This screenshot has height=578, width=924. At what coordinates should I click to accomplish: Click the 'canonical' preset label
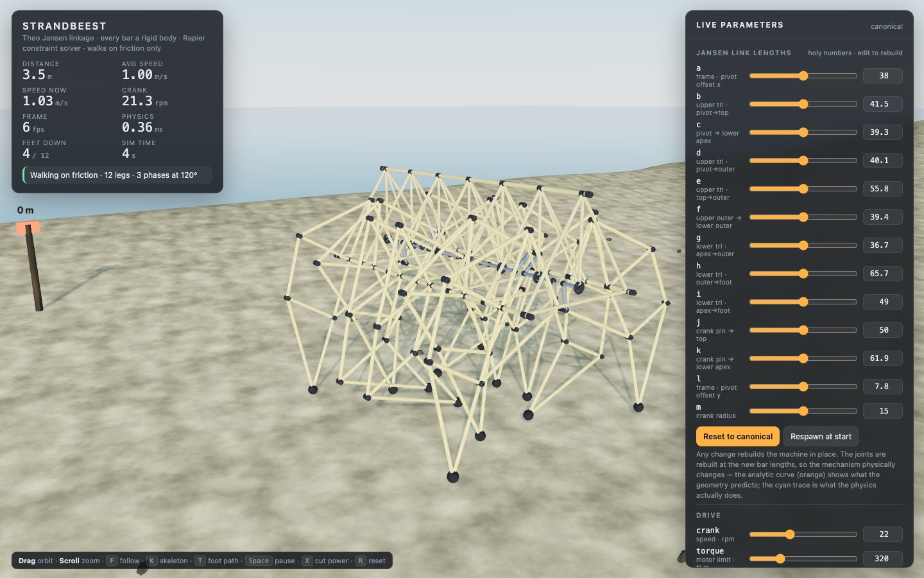887,26
